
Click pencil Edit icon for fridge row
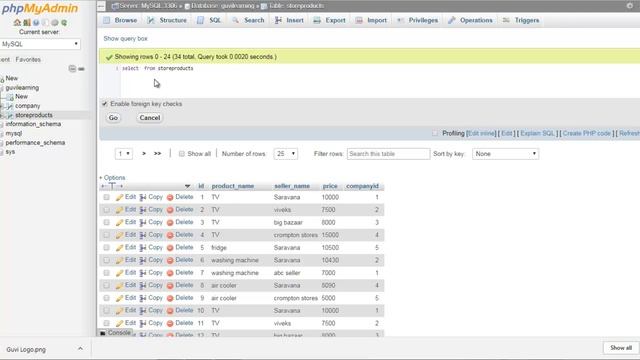click(x=119, y=248)
